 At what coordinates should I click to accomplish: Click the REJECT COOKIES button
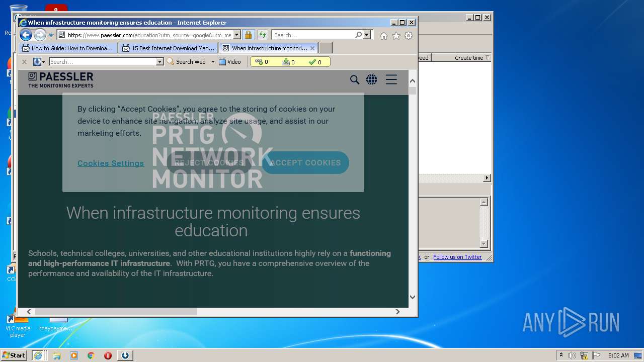coord(209,163)
